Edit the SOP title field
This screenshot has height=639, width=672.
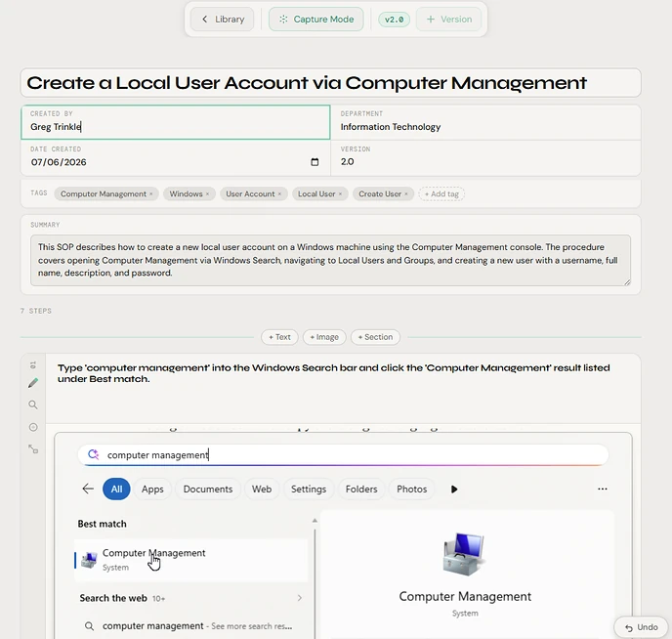coord(330,83)
